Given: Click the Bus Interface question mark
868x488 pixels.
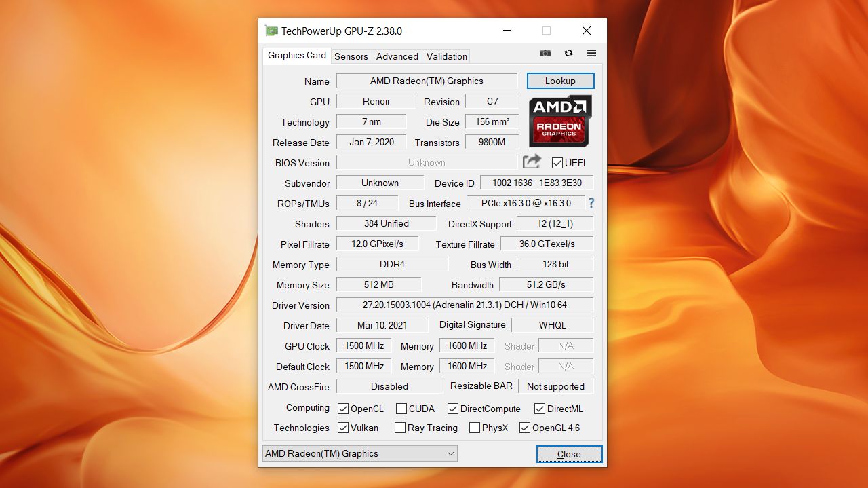Looking at the screenshot, I should (x=591, y=203).
